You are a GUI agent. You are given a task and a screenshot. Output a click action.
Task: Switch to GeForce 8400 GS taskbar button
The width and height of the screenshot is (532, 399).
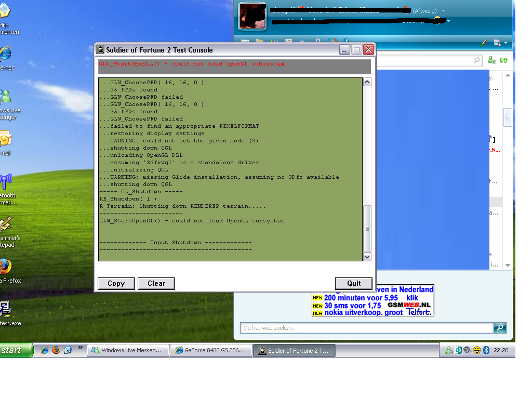(211, 351)
